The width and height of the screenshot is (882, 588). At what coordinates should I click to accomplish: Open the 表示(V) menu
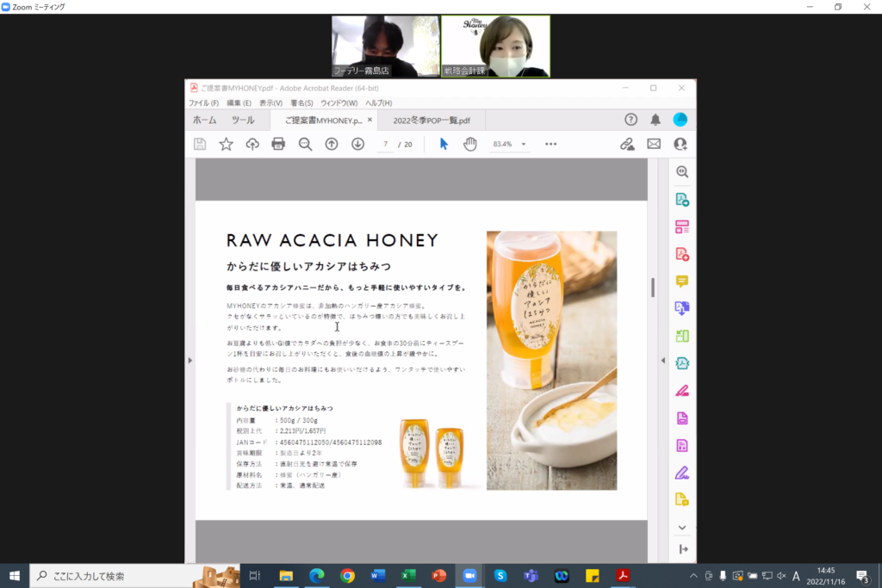point(270,102)
